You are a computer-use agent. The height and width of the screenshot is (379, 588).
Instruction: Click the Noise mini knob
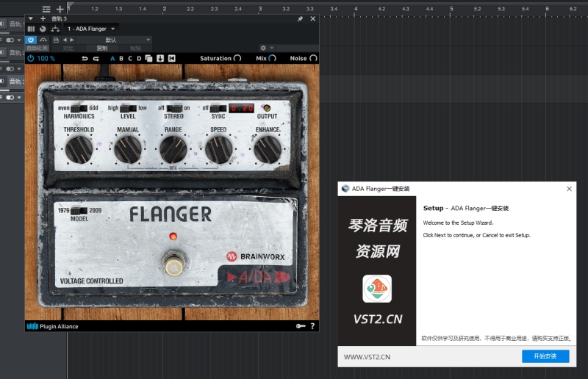[314, 58]
